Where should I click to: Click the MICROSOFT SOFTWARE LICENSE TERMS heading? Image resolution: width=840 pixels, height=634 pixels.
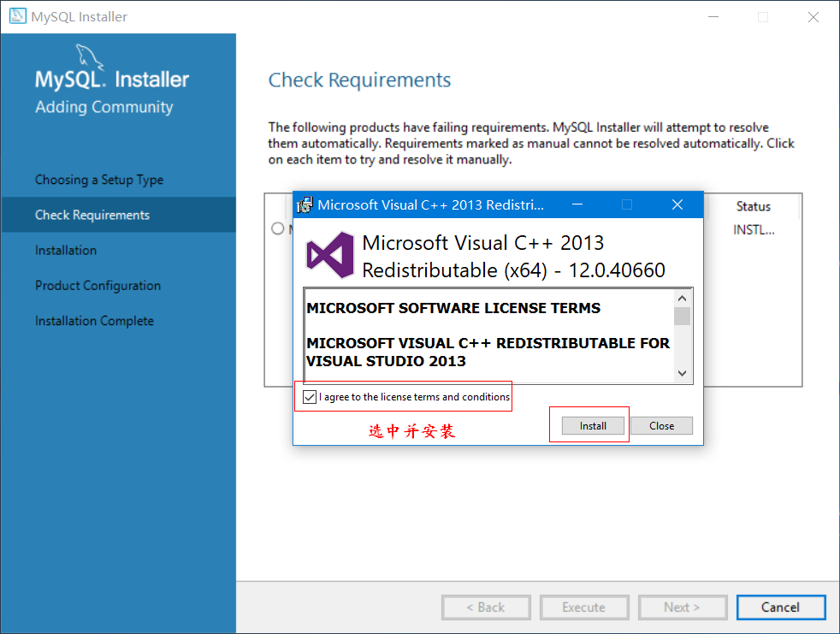(453, 308)
